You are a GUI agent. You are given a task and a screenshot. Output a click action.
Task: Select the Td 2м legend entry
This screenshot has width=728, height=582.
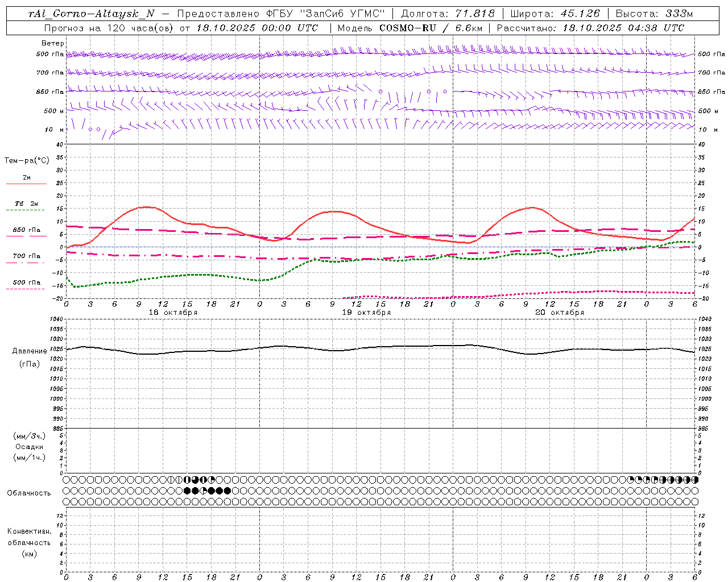[x=26, y=203]
